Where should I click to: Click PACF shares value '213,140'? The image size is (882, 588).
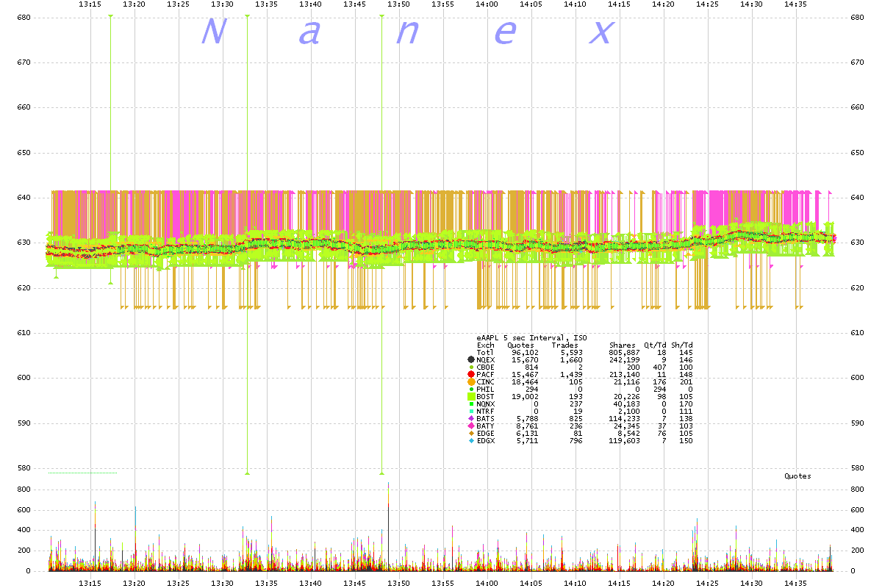tap(625, 374)
